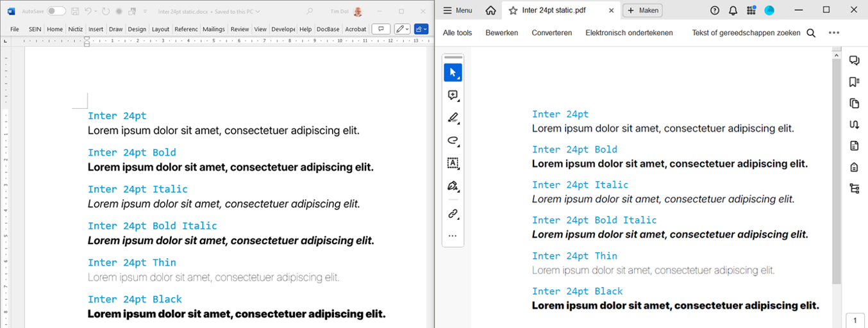The height and width of the screenshot is (328, 868).
Task: Switch to the Insert ribbon tab
Action: click(x=96, y=29)
